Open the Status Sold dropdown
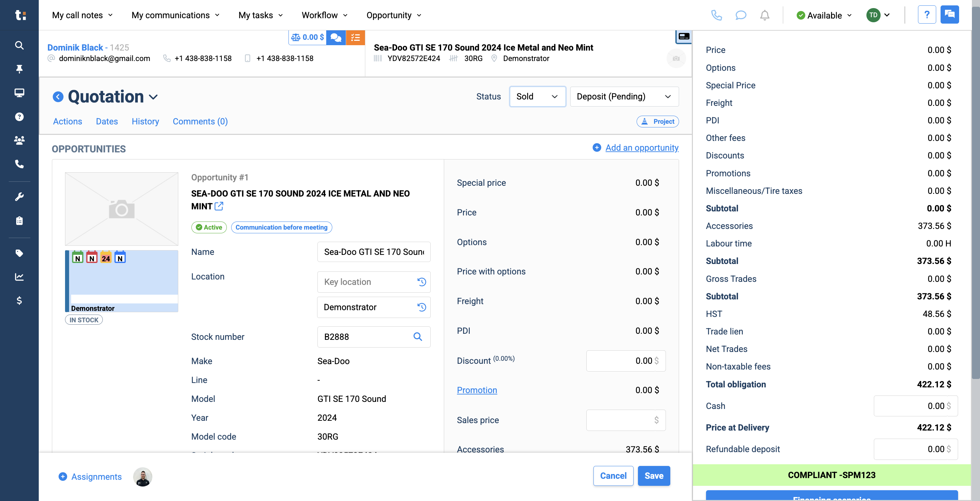 pyautogui.click(x=537, y=97)
